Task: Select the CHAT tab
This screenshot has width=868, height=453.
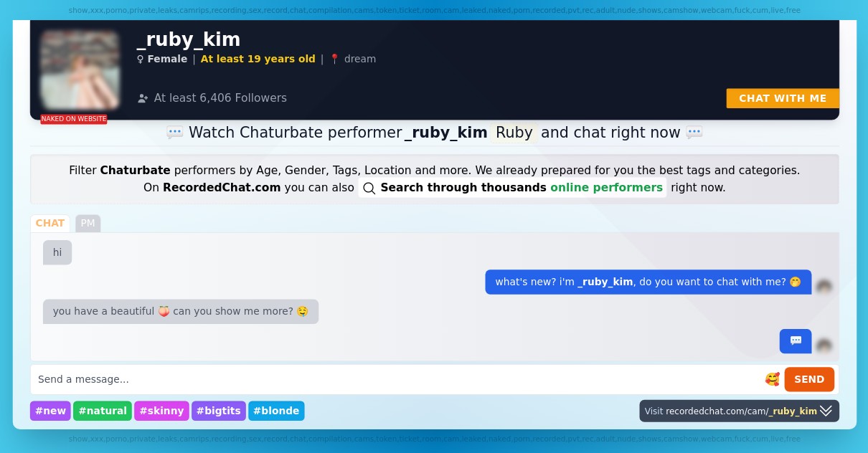Action: pos(50,223)
